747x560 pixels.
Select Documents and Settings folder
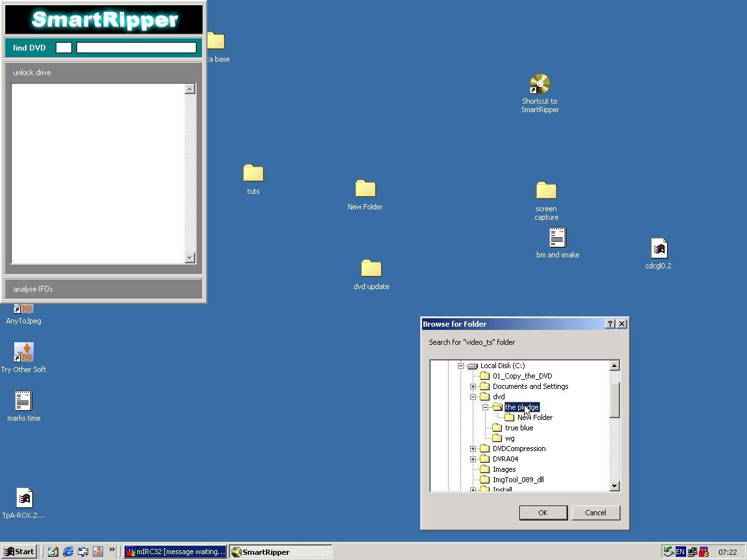coord(530,386)
